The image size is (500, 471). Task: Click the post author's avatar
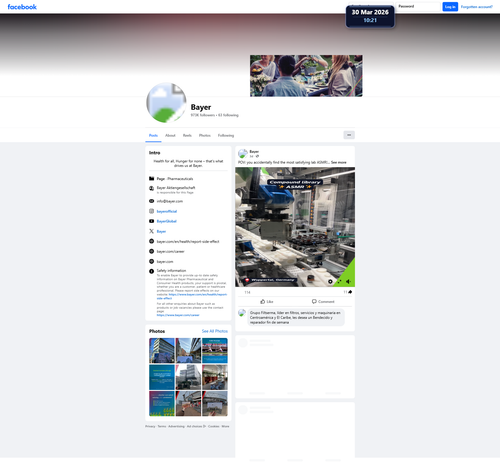pyautogui.click(x=243, y=154)
